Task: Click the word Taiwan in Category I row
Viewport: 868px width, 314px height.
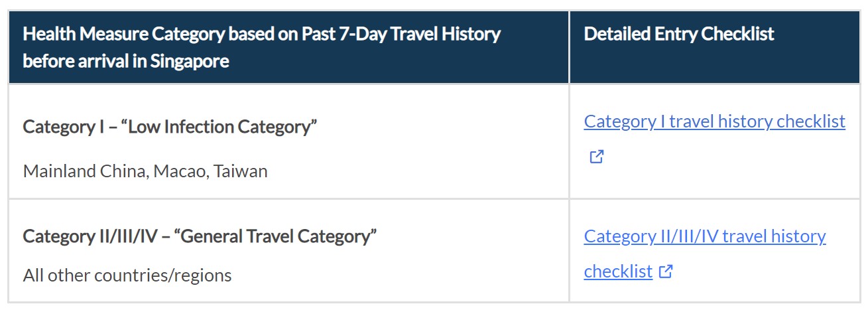Action: (x=241, y=171)
